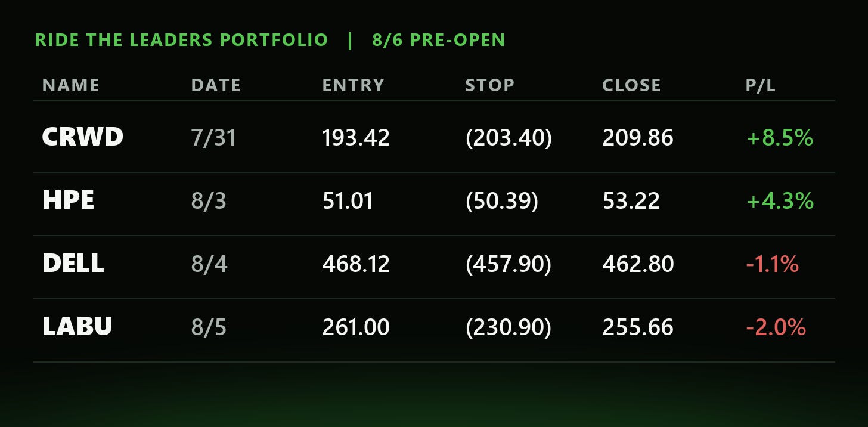This screenshot has height=427, width=868.
Task: Click CRWD entry price 193.42
Action: click(x=356, y=138)
